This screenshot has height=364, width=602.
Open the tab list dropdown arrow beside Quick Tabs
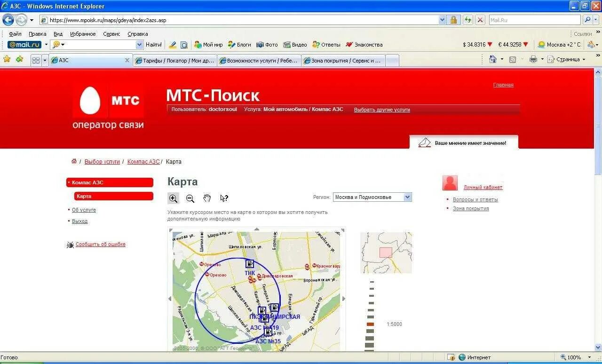[x=45, y=60]
